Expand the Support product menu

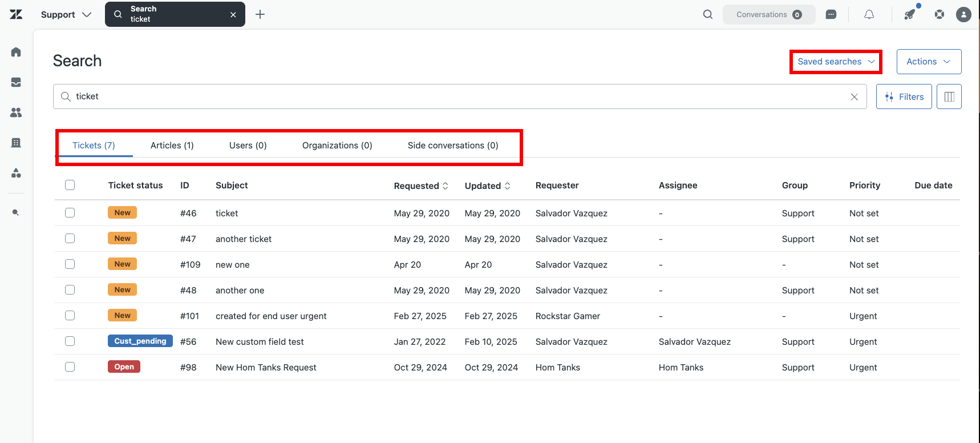coord(66,15)
